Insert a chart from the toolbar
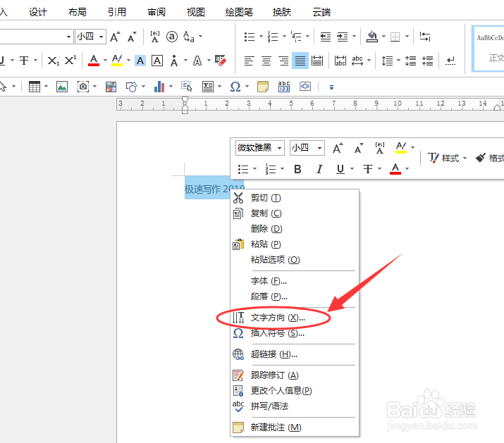Screen dimensions: 504x443 [159, 87]
